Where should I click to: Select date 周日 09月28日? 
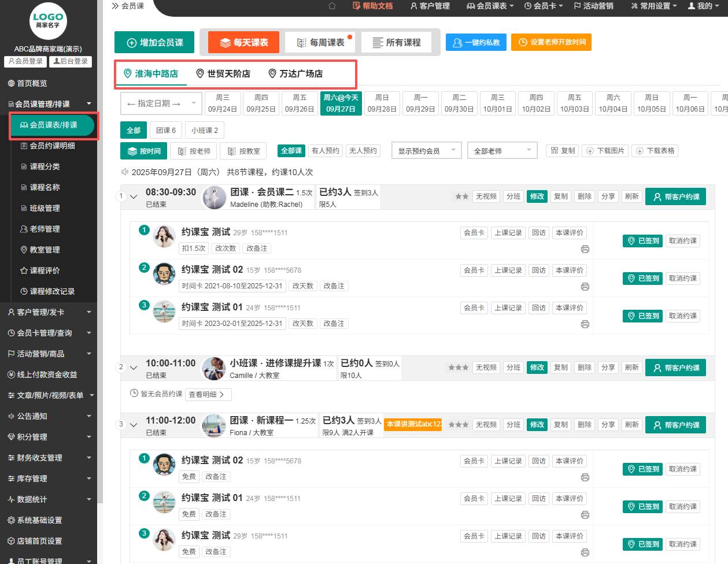(x=382, y=103)
